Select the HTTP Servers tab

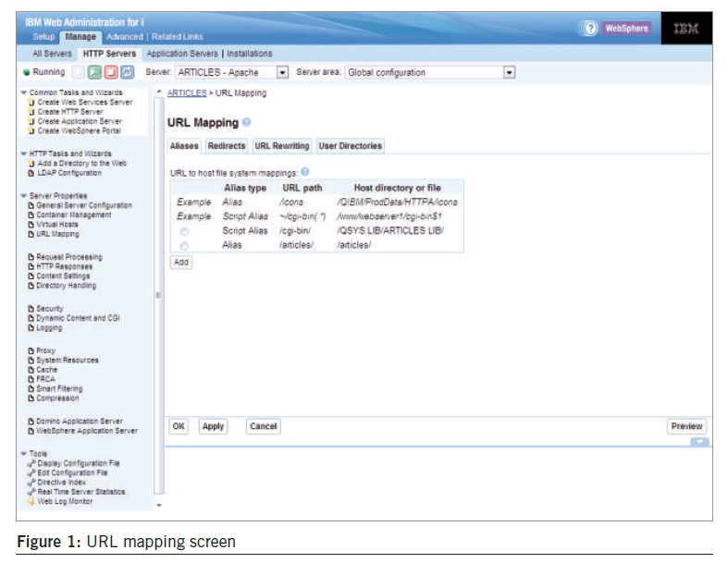pyautogui.click(x=109, y=54)
